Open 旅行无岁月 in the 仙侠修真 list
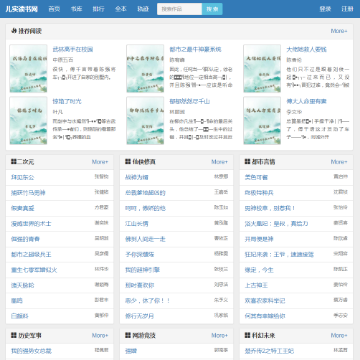Image resolution: width=360 pixels, height=360 pixels. coord(139,316)
